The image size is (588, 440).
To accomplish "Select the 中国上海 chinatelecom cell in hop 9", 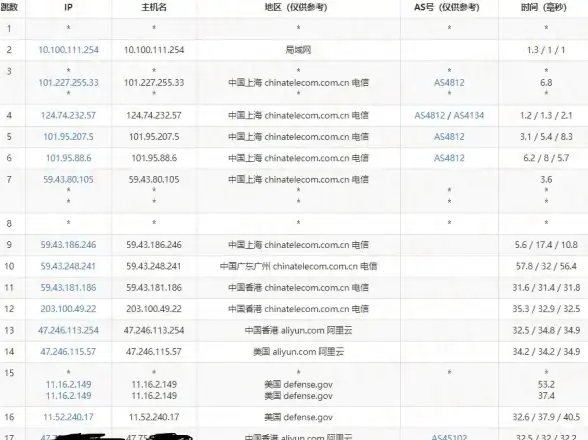I will click(x=298, y=245).
